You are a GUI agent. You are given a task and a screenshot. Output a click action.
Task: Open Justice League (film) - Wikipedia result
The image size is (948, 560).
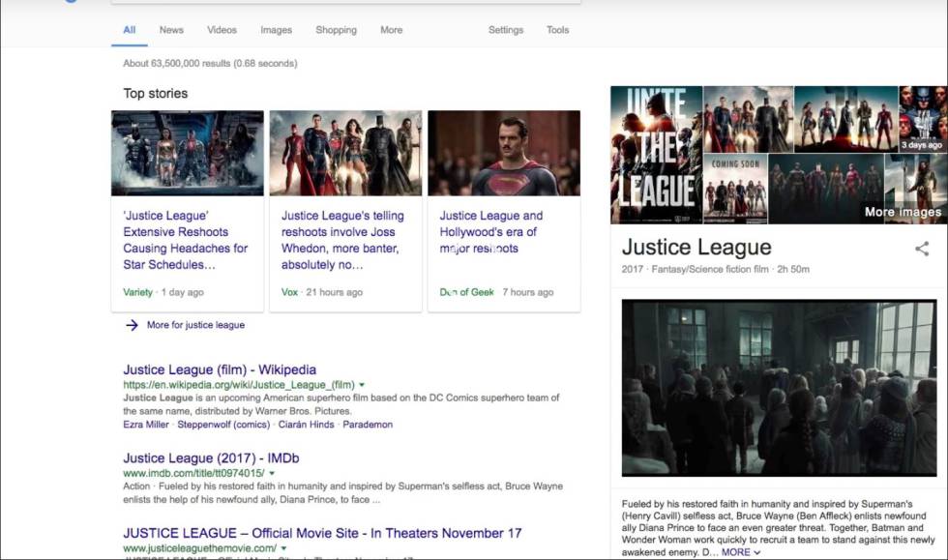pyautogui.click(x=220, y=369)
